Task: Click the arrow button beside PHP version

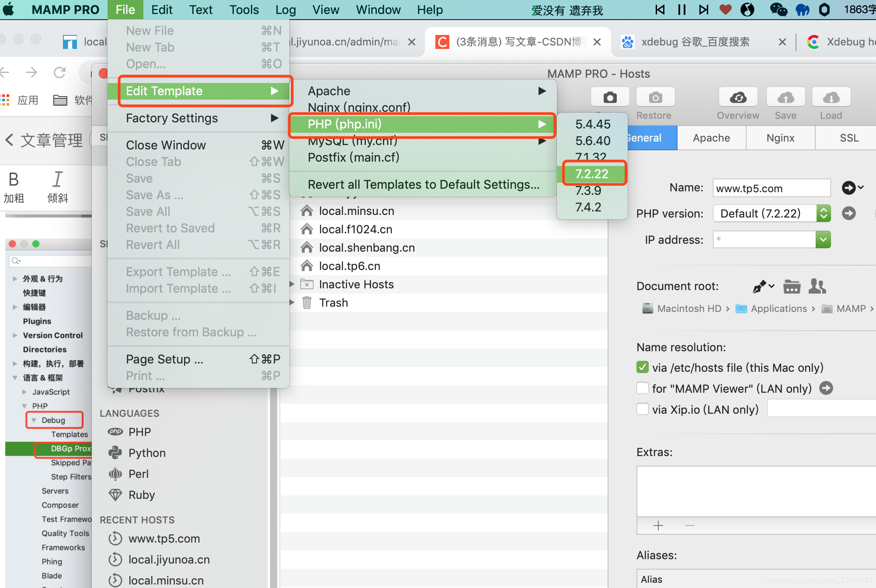Action: click(849, 213)
